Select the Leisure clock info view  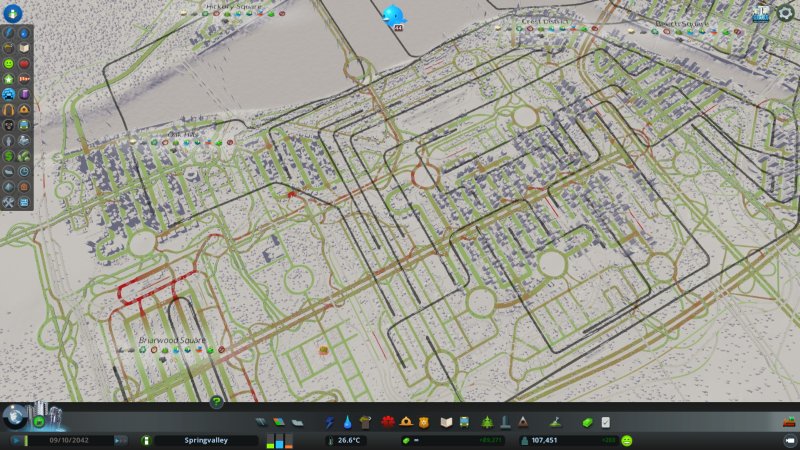tap(24, 171)
